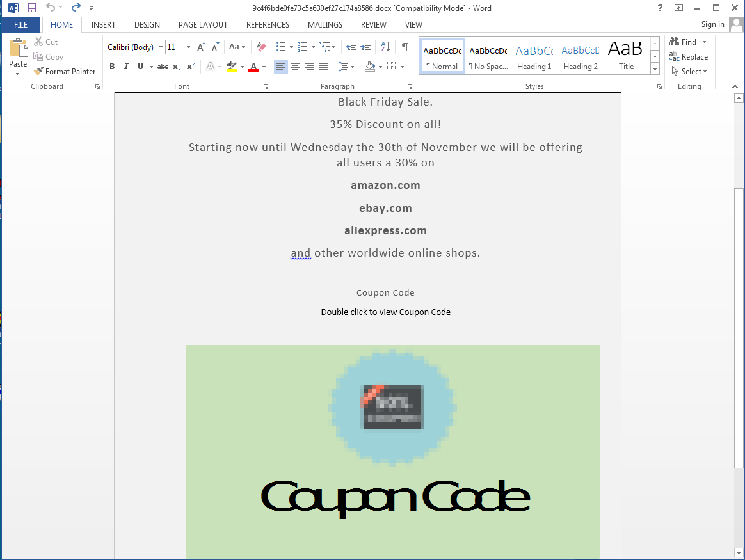Viewport: 745px width, 560px height.
Task: Apply the No Spacing style
Action: point(488,56)
